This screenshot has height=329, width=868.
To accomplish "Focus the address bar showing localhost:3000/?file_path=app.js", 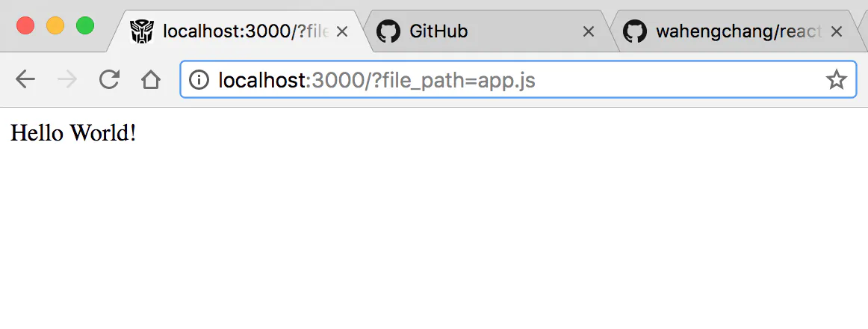I will click(518, 80).
